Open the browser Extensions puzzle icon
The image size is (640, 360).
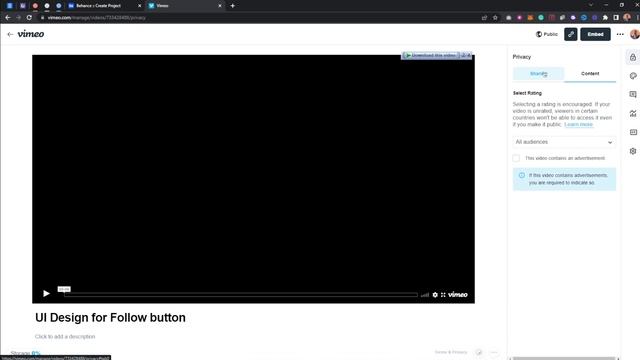(605, 18)
